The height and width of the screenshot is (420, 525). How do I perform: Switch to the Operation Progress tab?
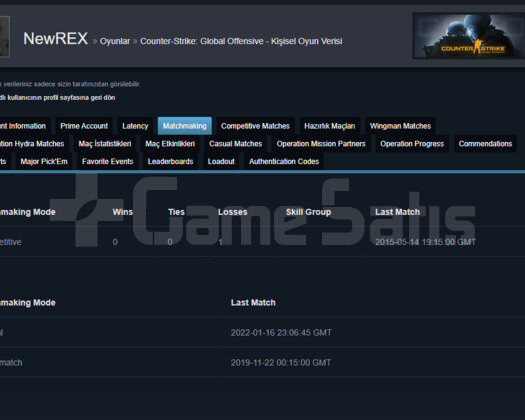[412, 144]
